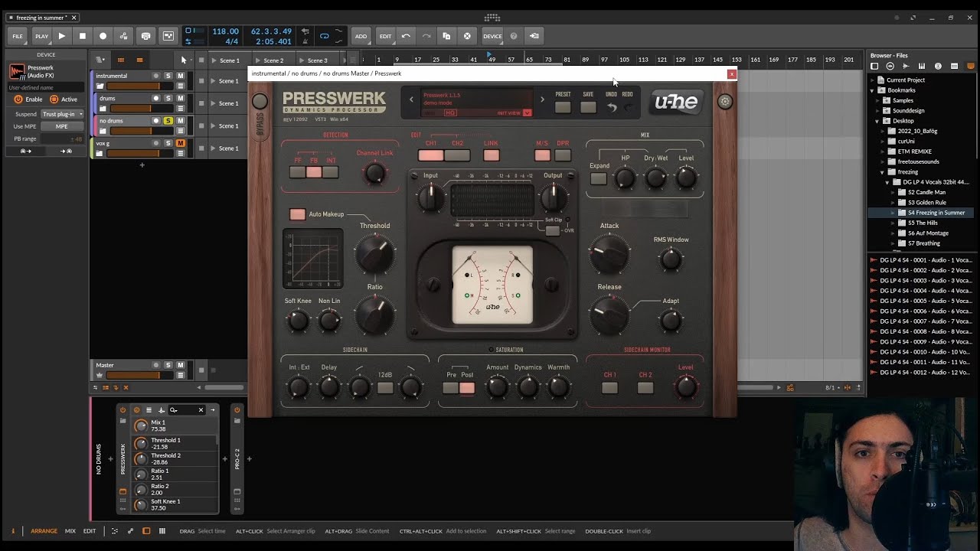Click the u-he logo badge
Screen dimensions: 980x551
click(x=677, y=102)
